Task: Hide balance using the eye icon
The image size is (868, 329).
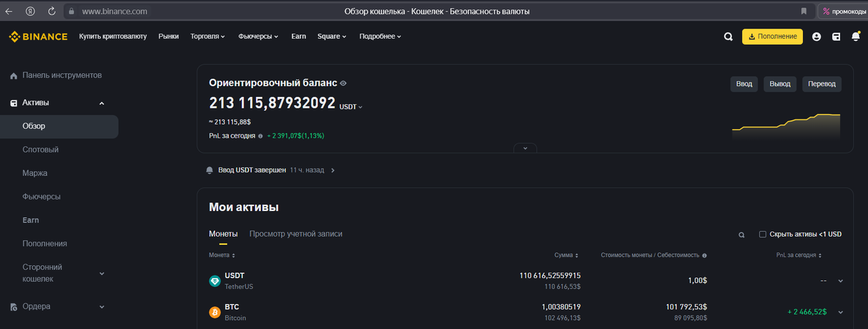Action: 343,83
